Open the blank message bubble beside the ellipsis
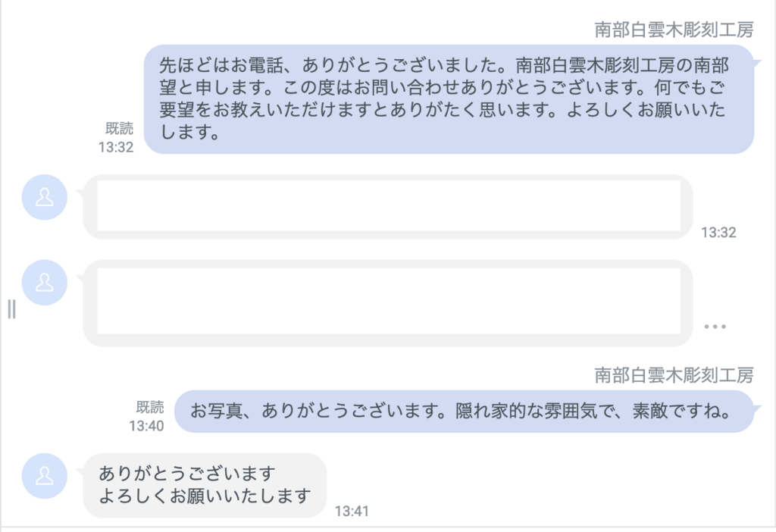 [387, 303]
